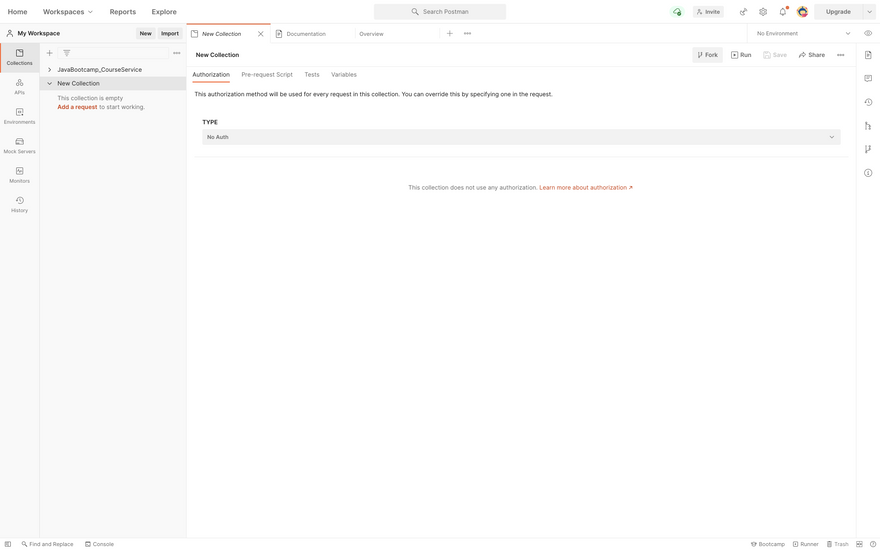Image resolution: width=880 pixels, height=550 pixels.
Task: Open the Workspaces menu
Action: pyautogui.click(x=67, y=12)
